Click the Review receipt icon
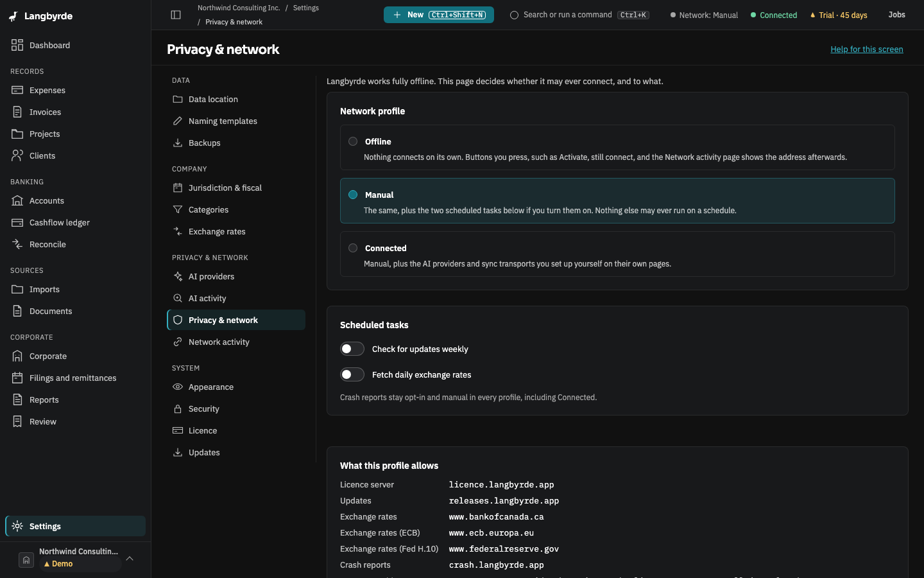The image size is (924, 578). pos(17,421)
